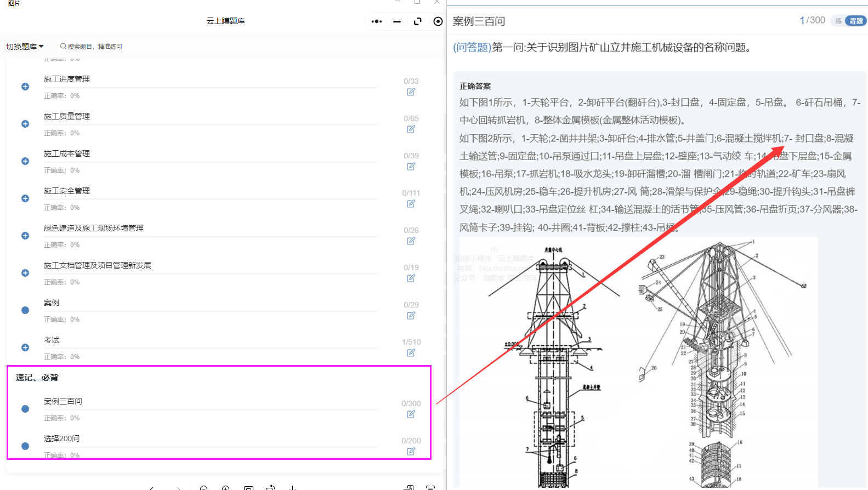This screenshot has height=490, width=868.
Task: Click edit icon for 案例三百问
Action: coord(411,414)
